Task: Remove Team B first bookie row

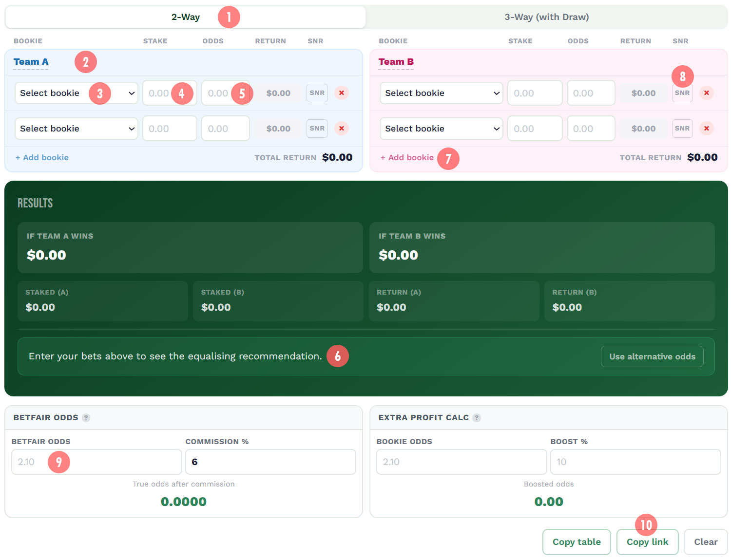Action: coord(707,93)
